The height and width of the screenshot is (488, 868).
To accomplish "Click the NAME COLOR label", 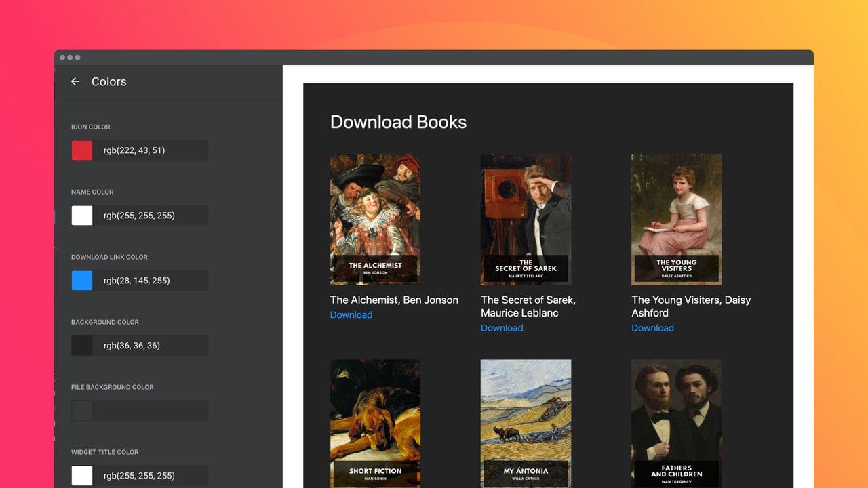I will click(92, 192).
